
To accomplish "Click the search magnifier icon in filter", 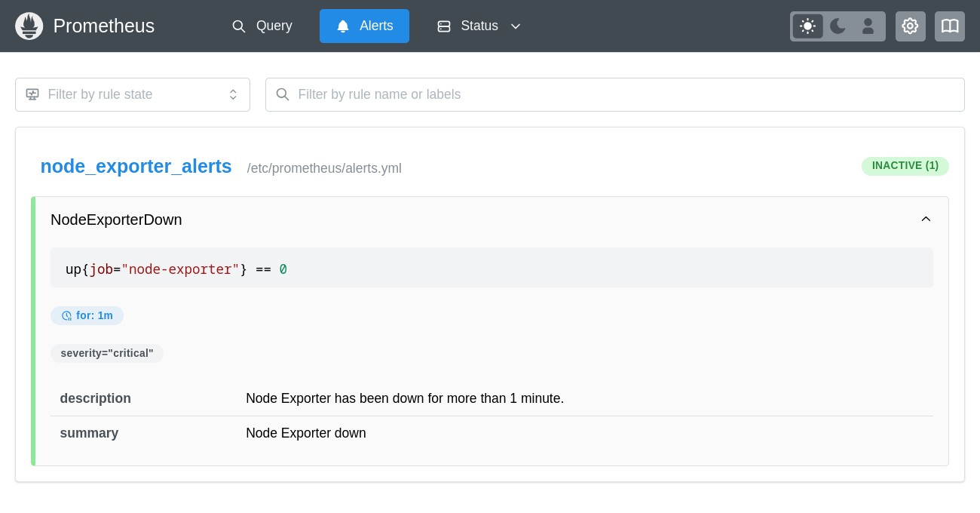I will pyautogui.click(x=283, y=94).
